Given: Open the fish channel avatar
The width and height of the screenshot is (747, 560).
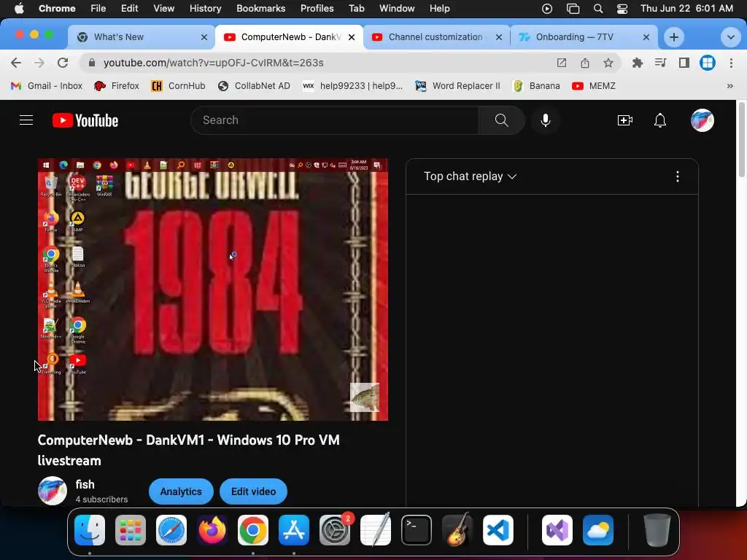Looking at the screenshot, I should [53, 491].
